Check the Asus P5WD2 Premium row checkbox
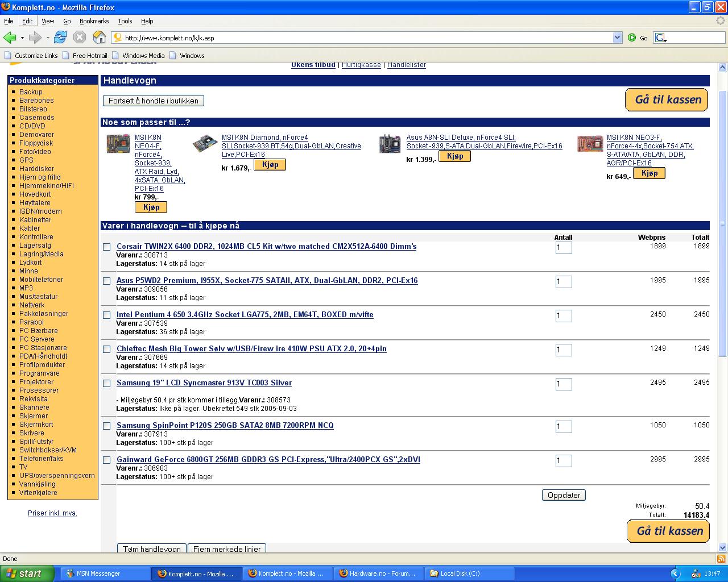The image size is (728, 582). (106, 281)
